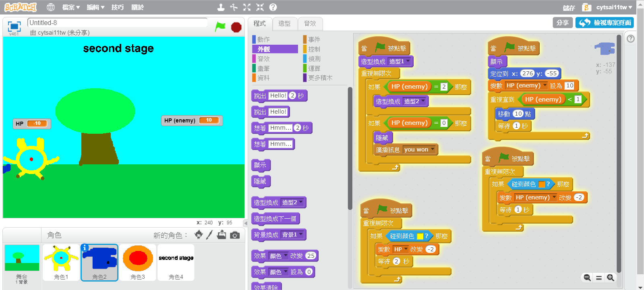Click the block help question icon
This screenshot has height=290, width=644.
click(x=273, y=7)
